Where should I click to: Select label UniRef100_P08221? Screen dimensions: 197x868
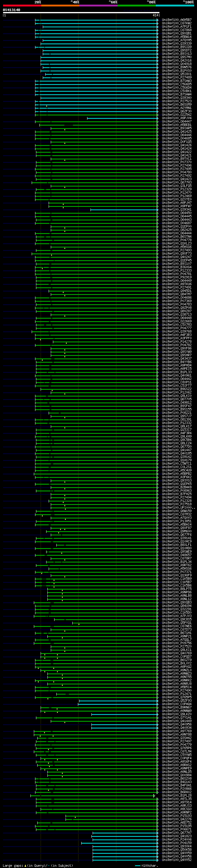pos(177,412)
